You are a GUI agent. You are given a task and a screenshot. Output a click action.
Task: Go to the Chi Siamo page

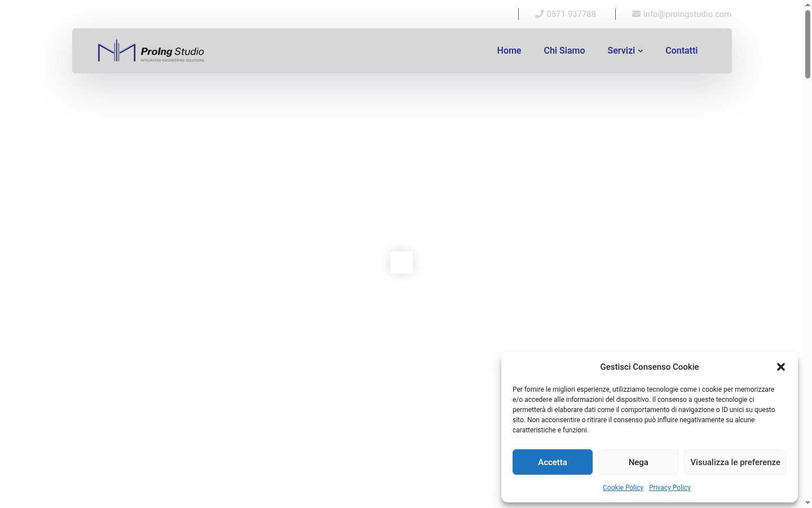(564, 50)
